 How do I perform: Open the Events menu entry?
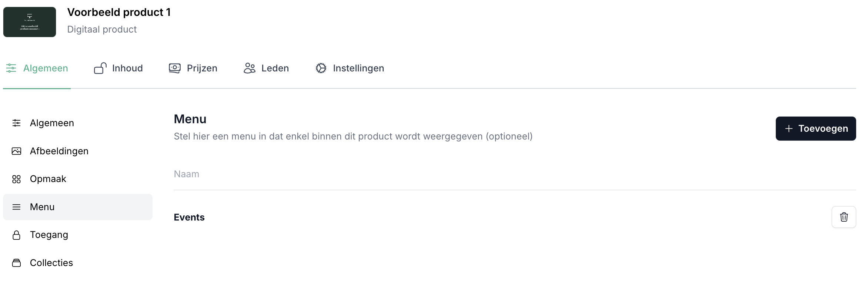pos(189,217)
